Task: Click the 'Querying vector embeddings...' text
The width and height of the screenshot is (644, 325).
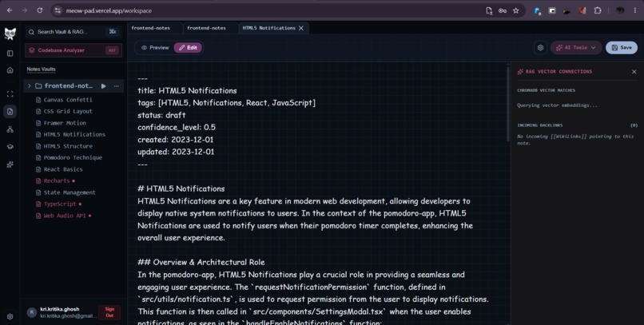Action: 558,105
